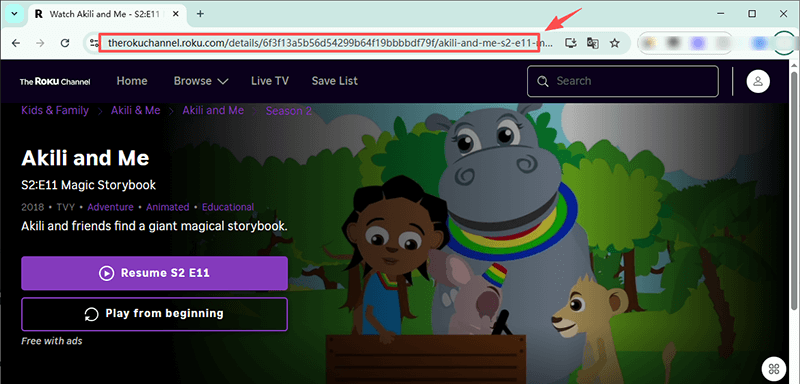800x384 pixels.
Task: Maximize the browser window
Action: (x=753, y=14)
